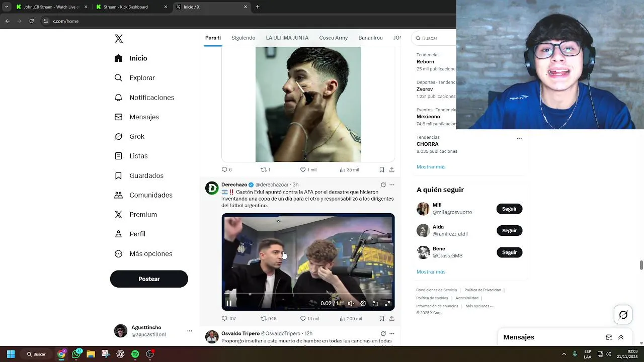Switch to the Bananirou tab
The width and height of the screenshot is (644, 362).
tap(370, 38)
